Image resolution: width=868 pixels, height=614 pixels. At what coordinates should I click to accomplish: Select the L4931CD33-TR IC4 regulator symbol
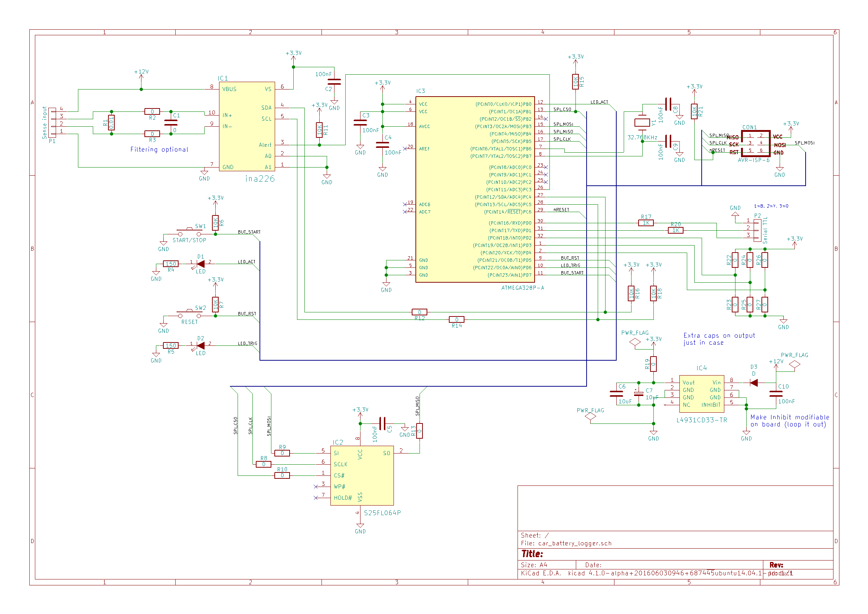702,393
